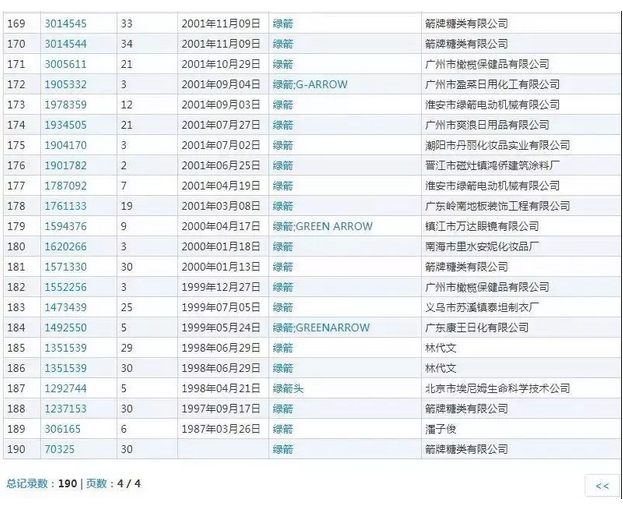Open the 绿箭;G-ARROW trademark link
The image size is (623, 508).
coord(310,84)
